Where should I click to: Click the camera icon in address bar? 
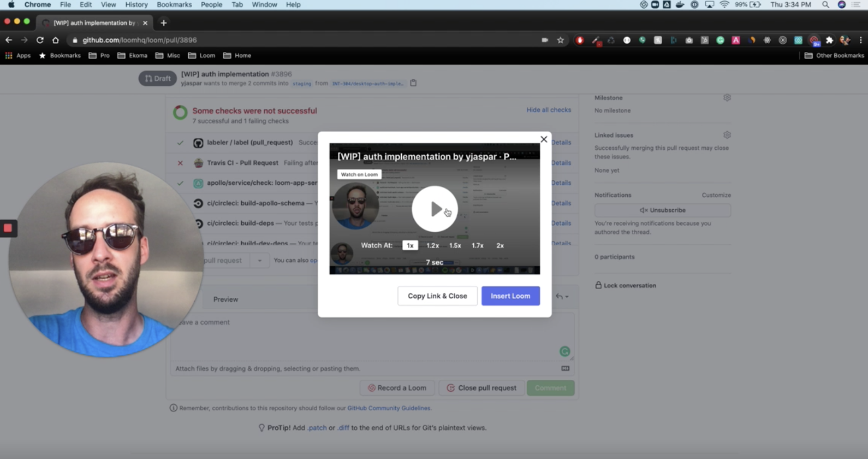[x=545, y=40]
